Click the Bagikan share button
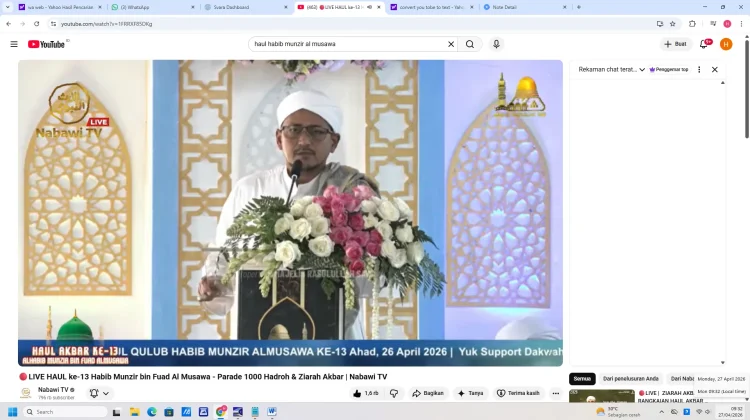750x420 pixels. point(428,393)
